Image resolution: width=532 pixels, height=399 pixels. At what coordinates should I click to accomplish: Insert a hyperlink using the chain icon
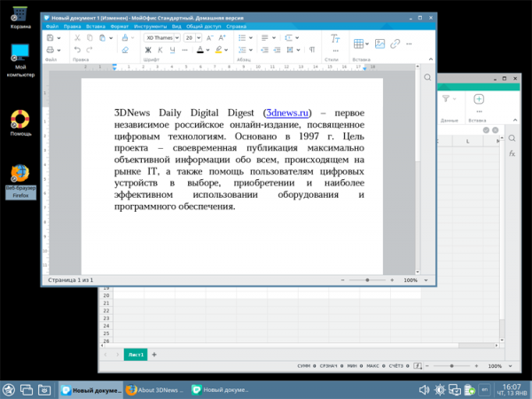tap(395, 43)
